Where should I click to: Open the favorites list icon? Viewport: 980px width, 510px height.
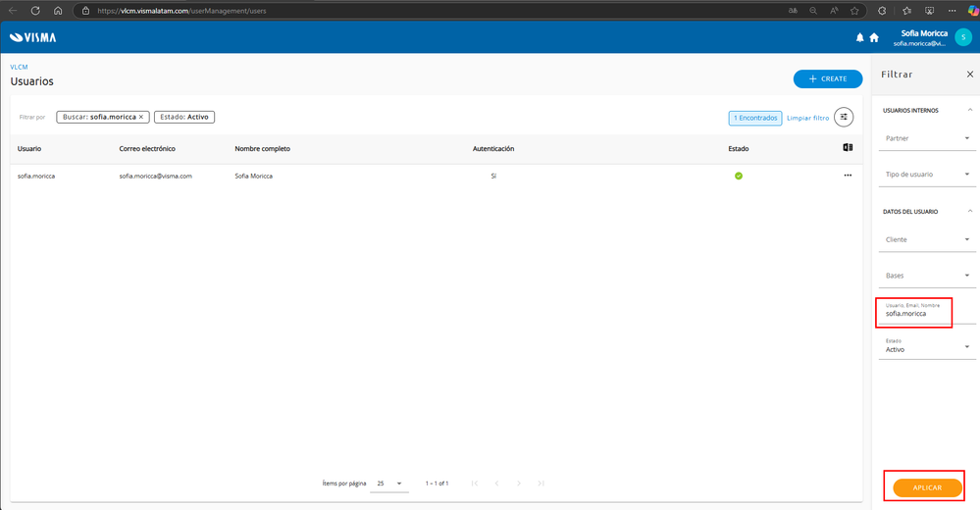click(x=906, y=11)
